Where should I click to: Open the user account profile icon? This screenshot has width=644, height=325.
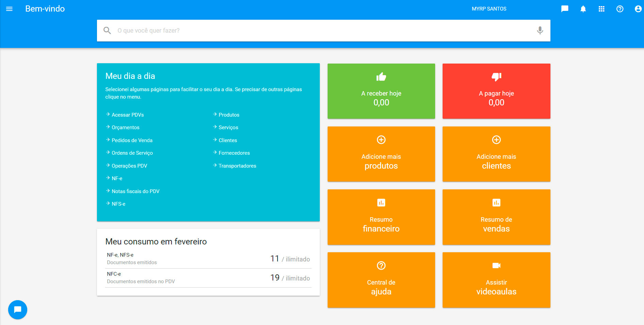tap(638, 9)
